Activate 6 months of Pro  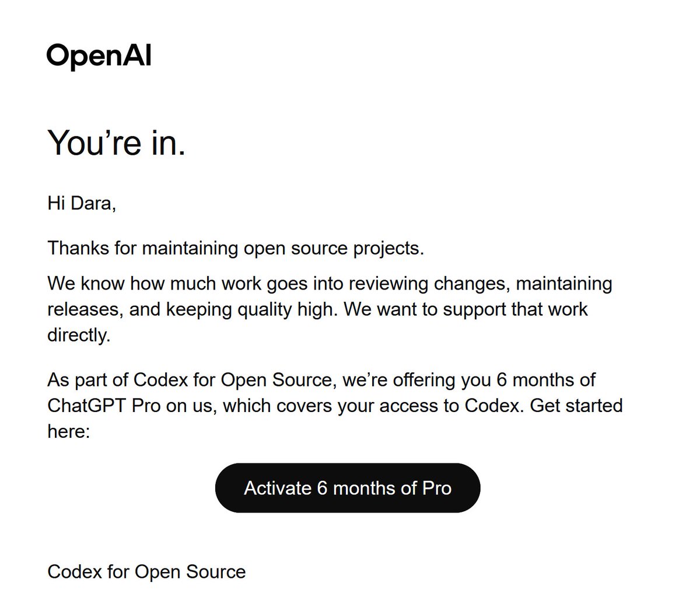point(348,488)
